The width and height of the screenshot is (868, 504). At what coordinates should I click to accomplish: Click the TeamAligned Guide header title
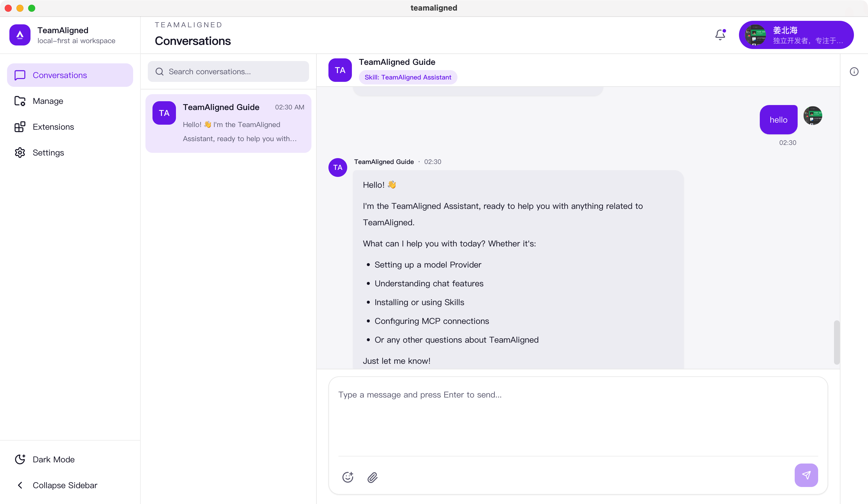coord(397,62)
